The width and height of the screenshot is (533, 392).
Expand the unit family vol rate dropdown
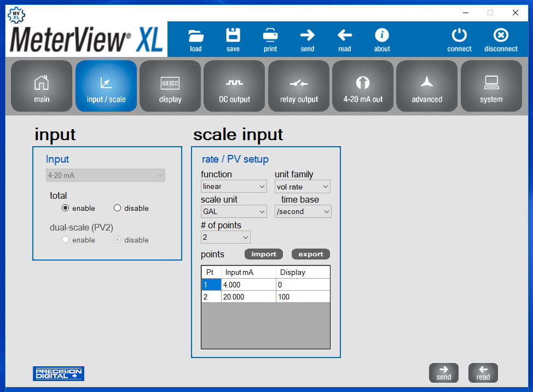pos(303,187)
